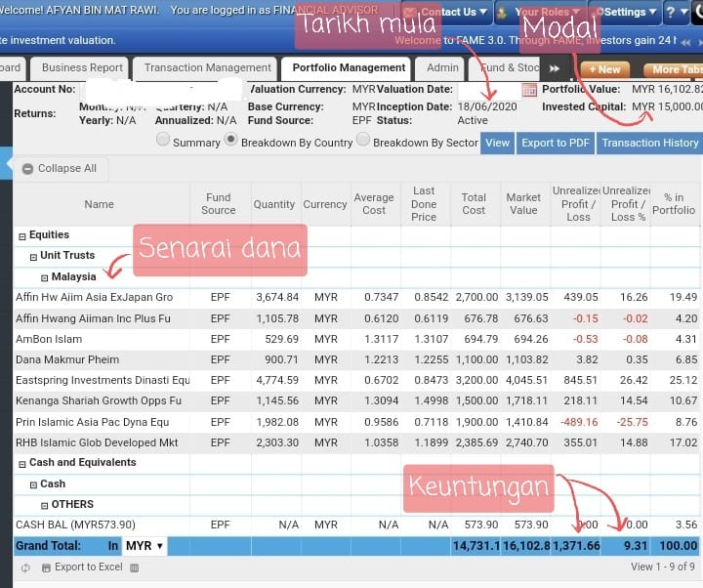Select Breakdown By Country option
The width and height of the screenshot is (703, 588).
230,139
